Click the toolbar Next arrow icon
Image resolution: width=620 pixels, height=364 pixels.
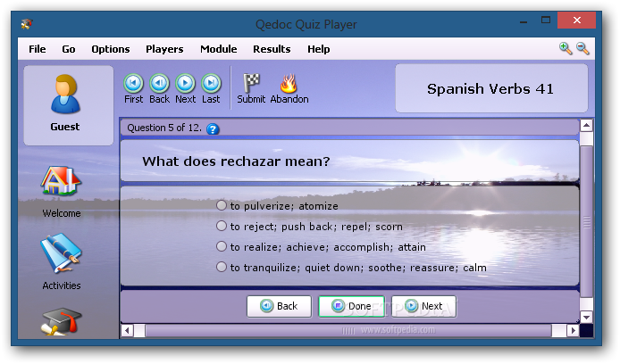pyautogui.click(x=186, y=83)
